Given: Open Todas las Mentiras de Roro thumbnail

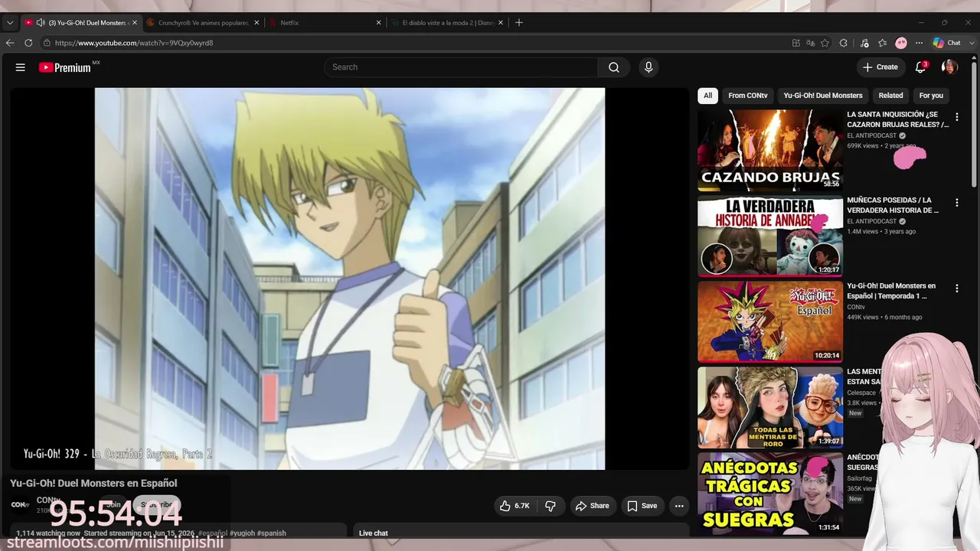Looking at the screenshot, I should 770,407.
